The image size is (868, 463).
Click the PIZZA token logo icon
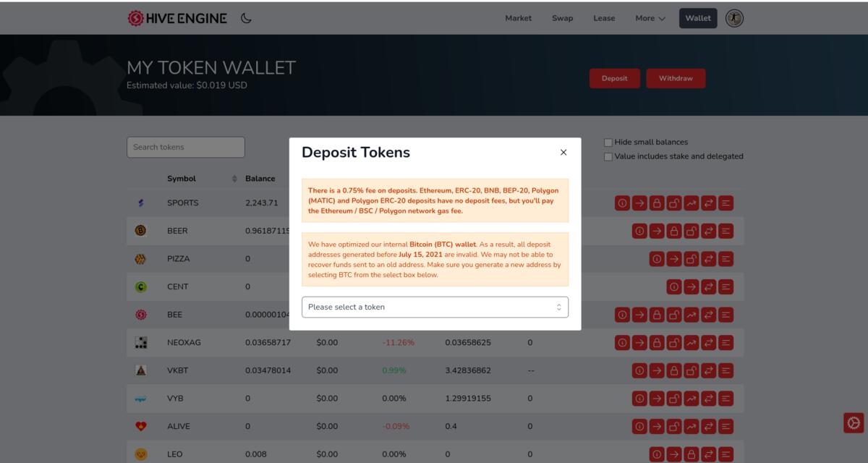tap(141, 258)
